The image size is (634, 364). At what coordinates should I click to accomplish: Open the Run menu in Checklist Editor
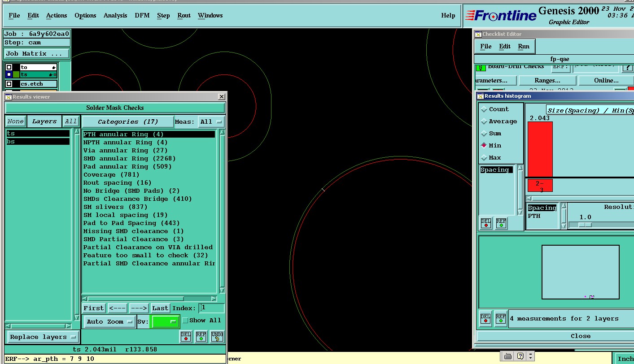click(524, 46)
